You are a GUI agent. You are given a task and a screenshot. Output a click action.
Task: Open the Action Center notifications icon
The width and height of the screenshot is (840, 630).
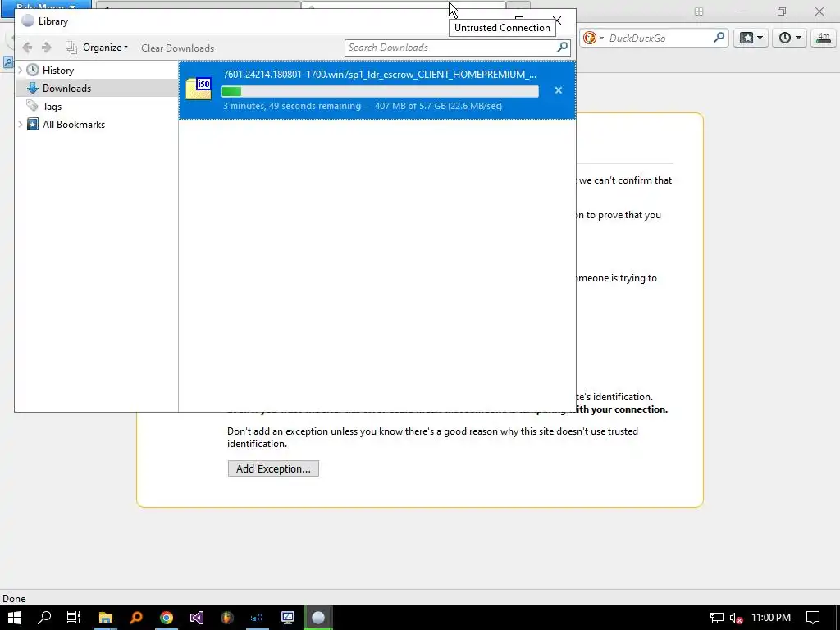coord(813,618)
